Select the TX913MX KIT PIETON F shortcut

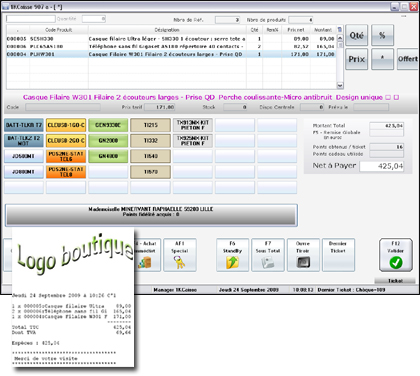(193, 125)
